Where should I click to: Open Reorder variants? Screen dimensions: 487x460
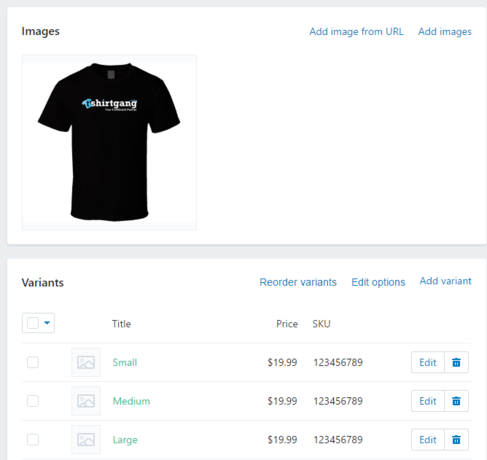(298, 282)
